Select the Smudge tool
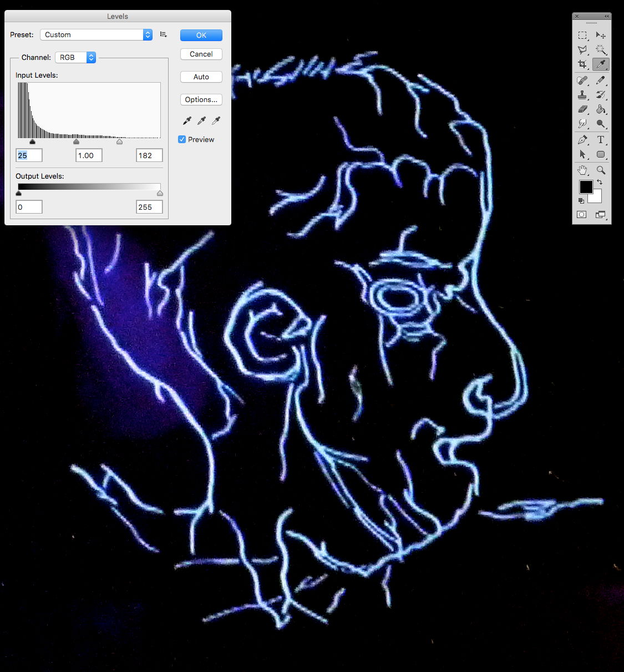Image resolution: width=624 pixels, height=672 pixels. (582, 124)
